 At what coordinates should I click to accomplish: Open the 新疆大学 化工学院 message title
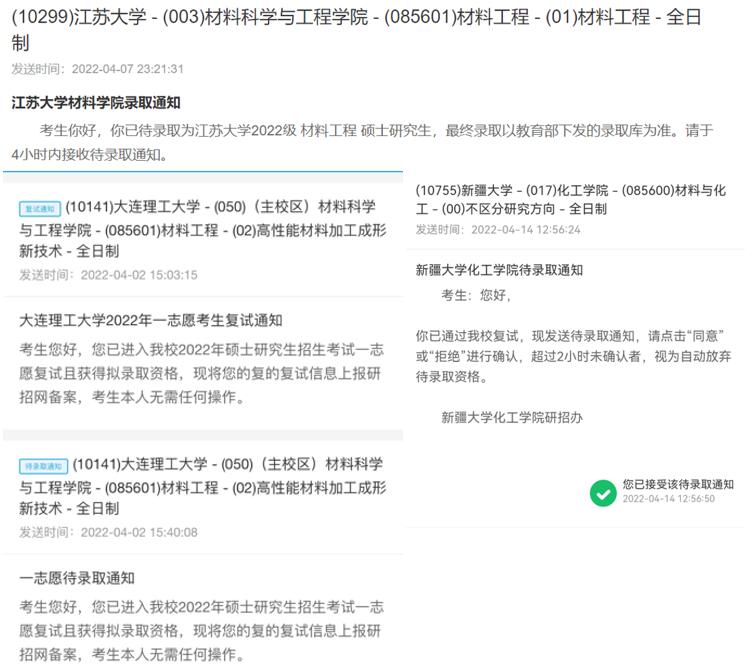(570, 200)
